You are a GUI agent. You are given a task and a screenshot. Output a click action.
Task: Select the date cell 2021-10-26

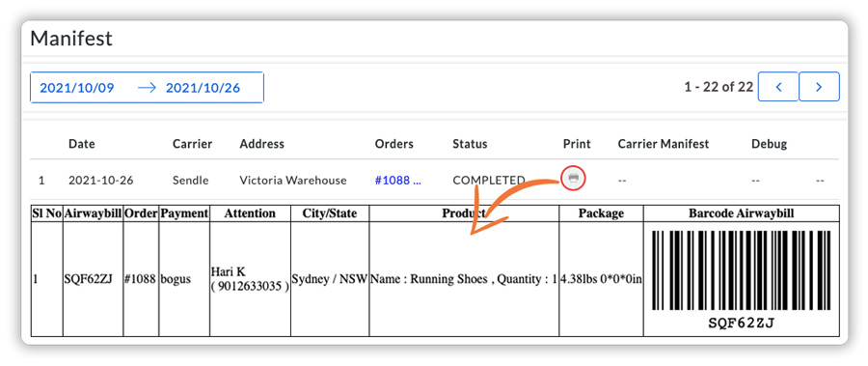100,181
